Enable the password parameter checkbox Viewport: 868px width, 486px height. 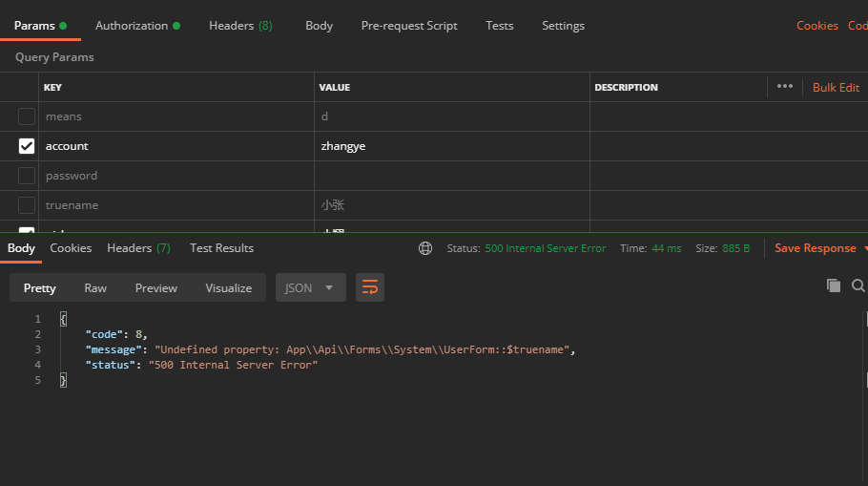tap(27, 176)
